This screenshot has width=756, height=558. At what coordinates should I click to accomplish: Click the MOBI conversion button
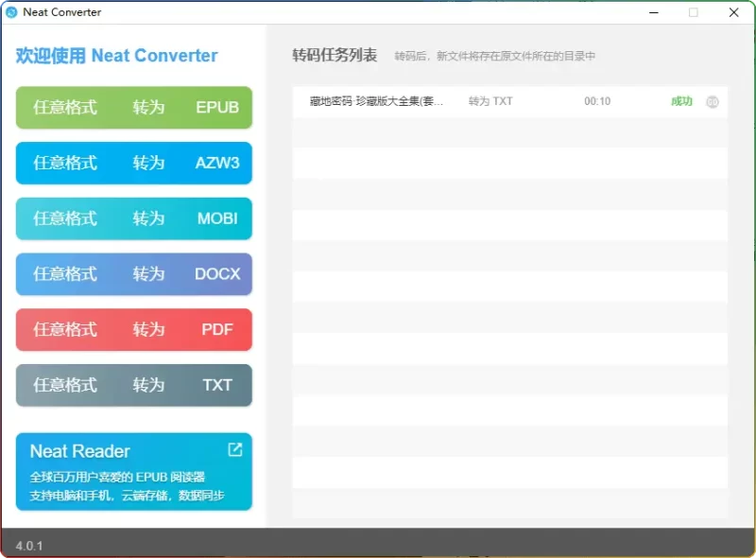coord(133,218)
